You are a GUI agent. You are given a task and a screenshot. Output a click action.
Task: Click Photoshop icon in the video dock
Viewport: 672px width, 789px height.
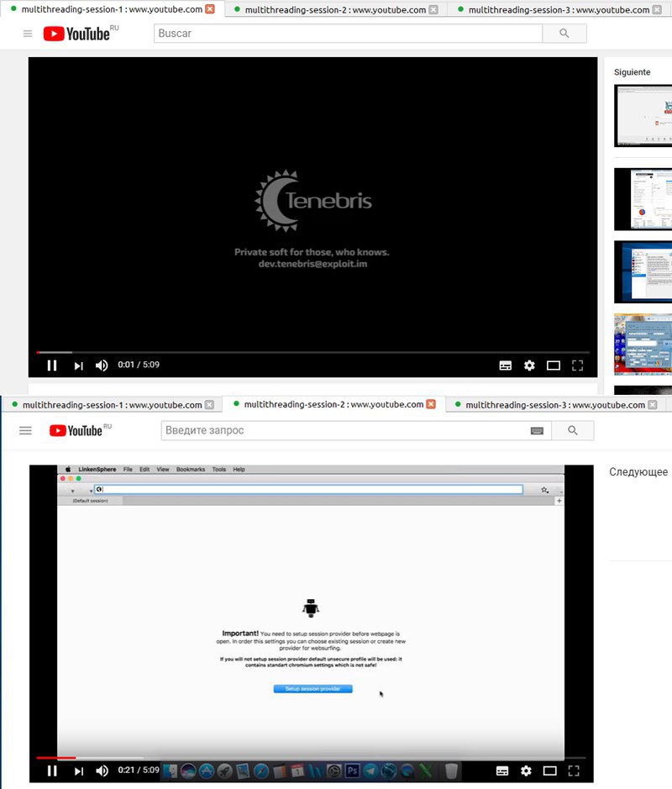point(352,771)
